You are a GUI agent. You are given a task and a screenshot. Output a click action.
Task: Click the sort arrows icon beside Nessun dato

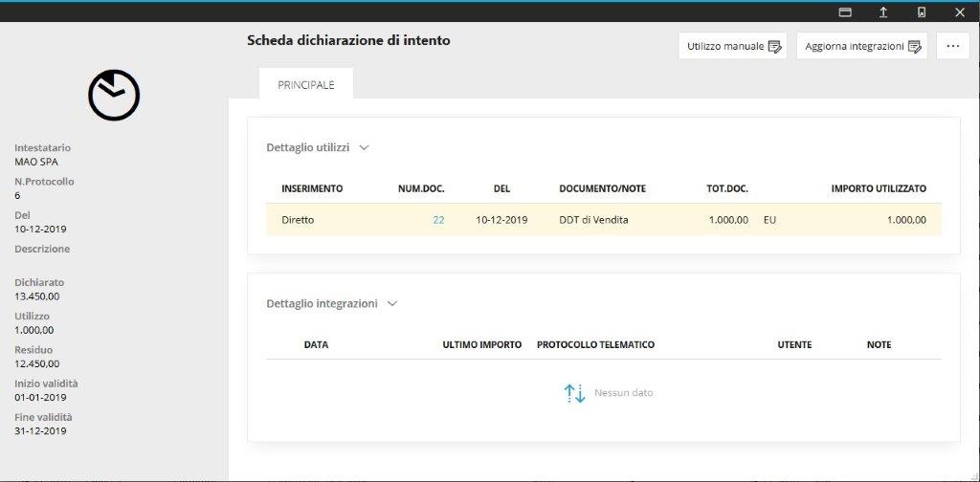[574, 393]
